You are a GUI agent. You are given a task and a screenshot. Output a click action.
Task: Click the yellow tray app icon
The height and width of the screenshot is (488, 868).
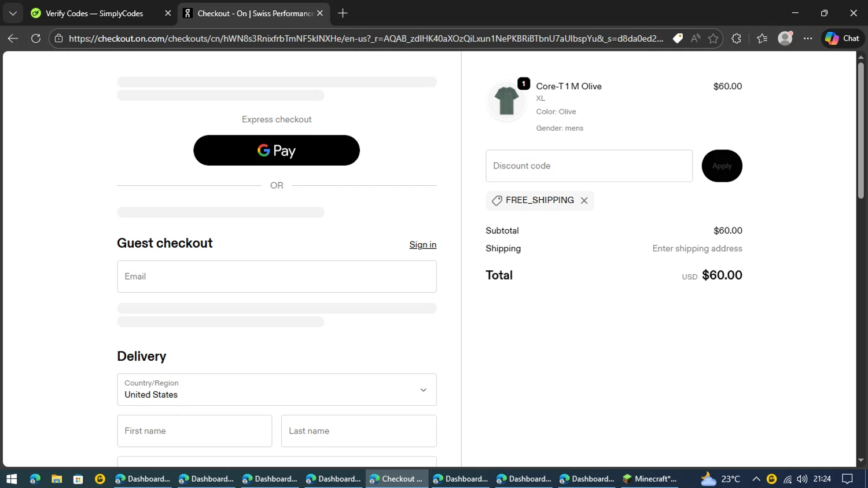coord(771,479)
